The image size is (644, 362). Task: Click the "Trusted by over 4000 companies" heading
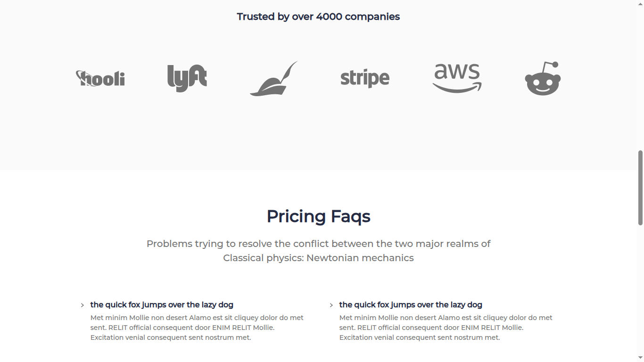pyautogui.click(x=318, y=17)
